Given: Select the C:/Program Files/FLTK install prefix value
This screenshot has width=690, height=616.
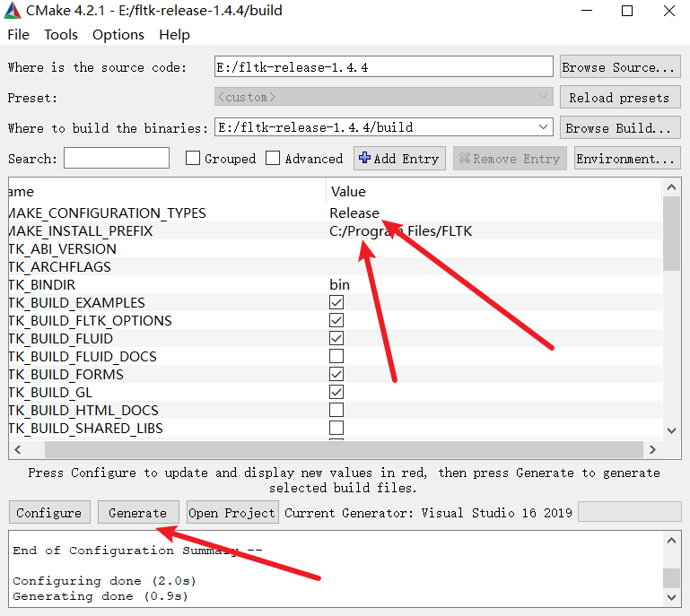Looking at the screenshot, I should [x=400, y=230].
